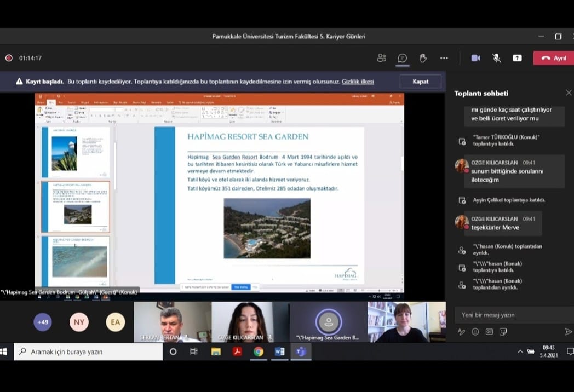Open the more actions ellipsis menu

tap(444, 58)
